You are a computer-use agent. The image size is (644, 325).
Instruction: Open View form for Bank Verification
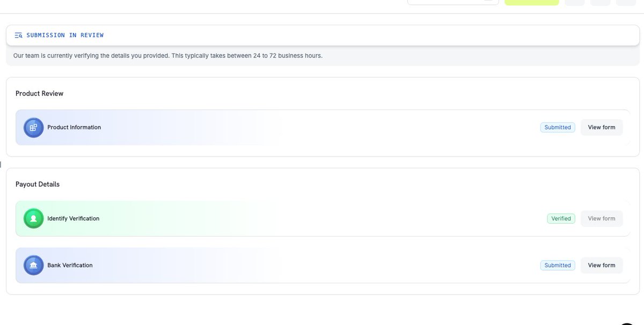[602, 265]
